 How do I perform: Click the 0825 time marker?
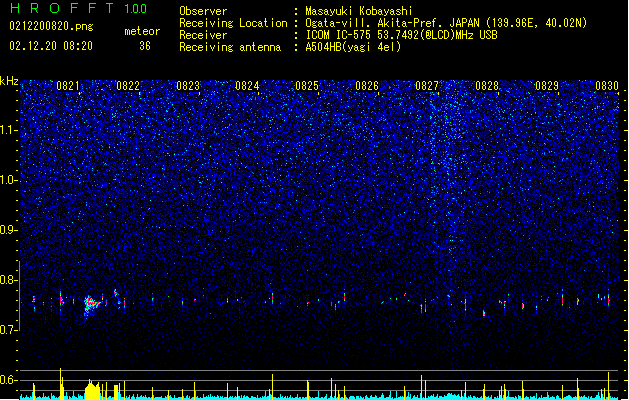click(x=307, y=86)
